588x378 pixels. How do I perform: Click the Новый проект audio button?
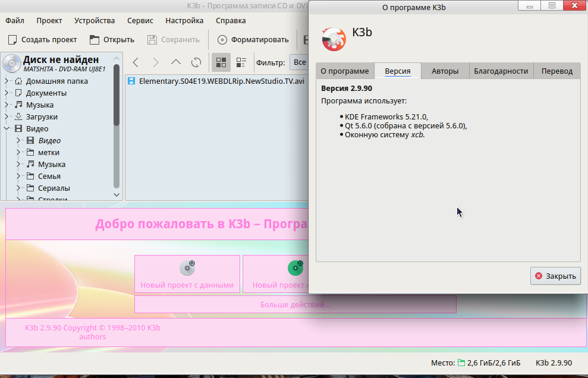click(276, 274)
